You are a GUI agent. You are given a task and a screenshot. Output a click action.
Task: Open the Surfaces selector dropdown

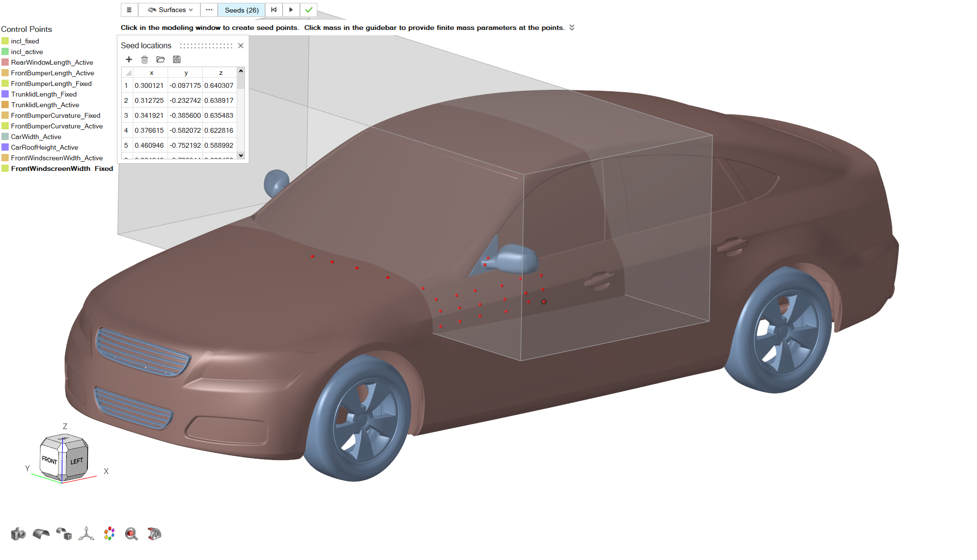click(x=170, y=10)
